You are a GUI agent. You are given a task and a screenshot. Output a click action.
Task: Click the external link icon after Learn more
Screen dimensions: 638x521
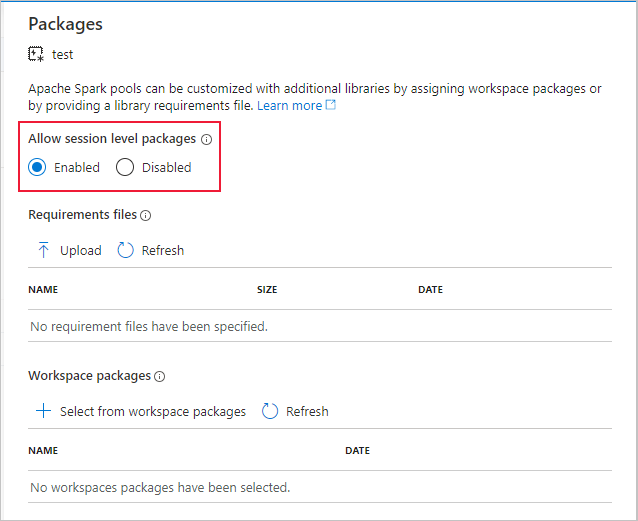[331, 105]
